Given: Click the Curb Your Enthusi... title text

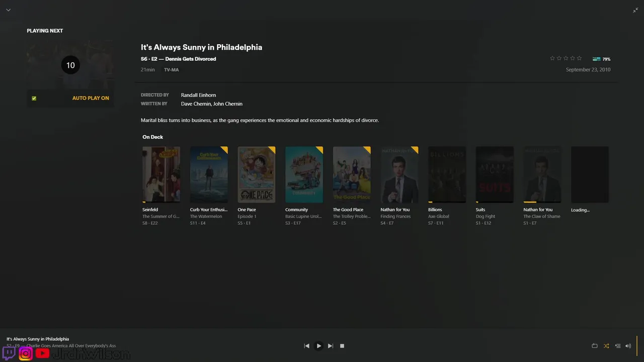Looking at the screenshot, I should [209, 210].
